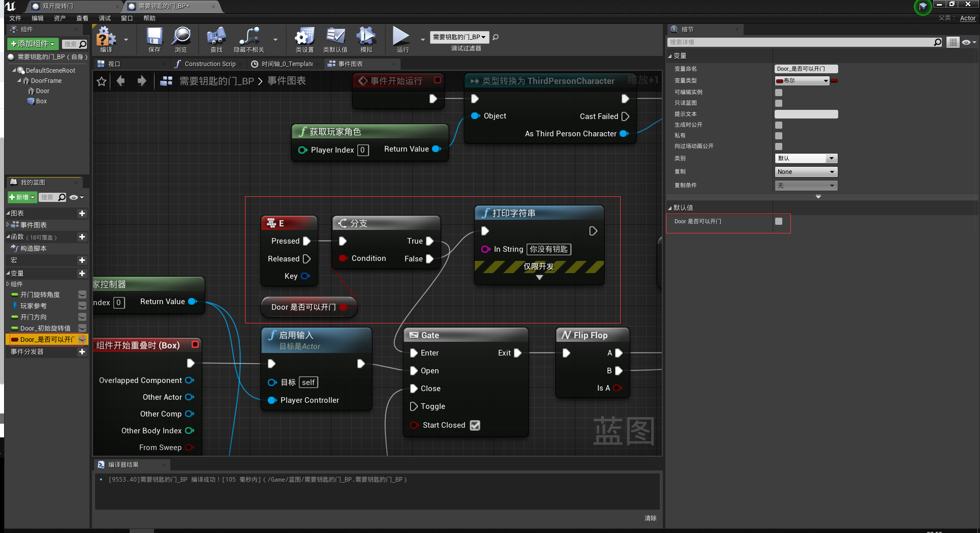The height and width of the screenshot is (533, 980).
Task: Toggle 只读蓝图 checkbox
Action: 779,103
